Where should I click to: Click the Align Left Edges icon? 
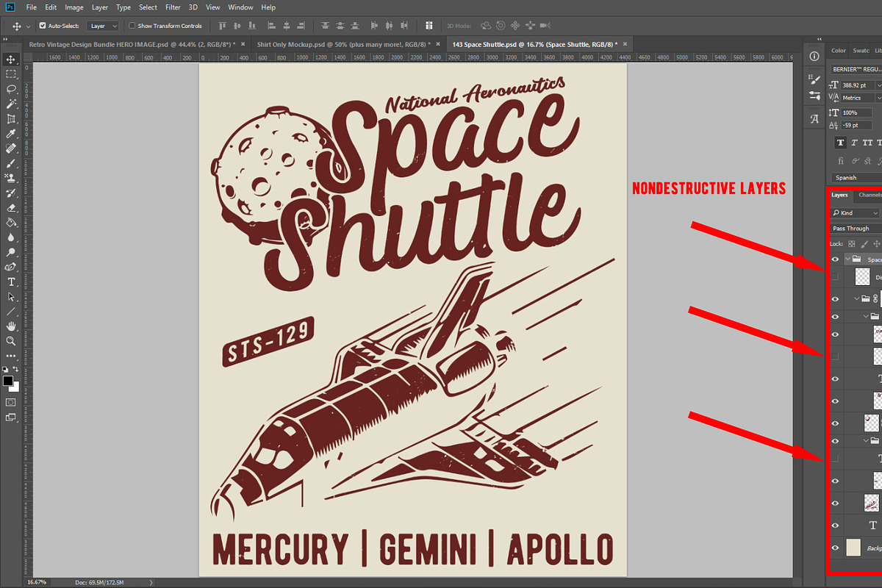click(271, 26)
